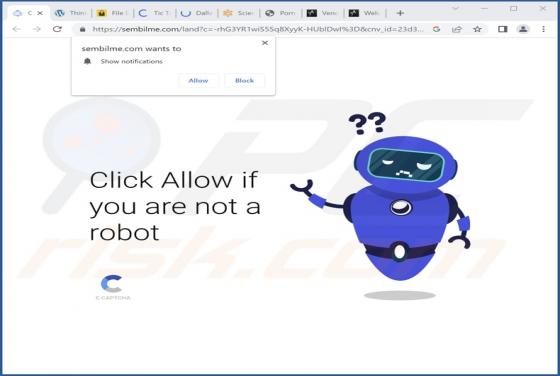Click the 'Click Allow if you are not a robot' text
Screen dimensions: 560x376
(x=175, y=206)
